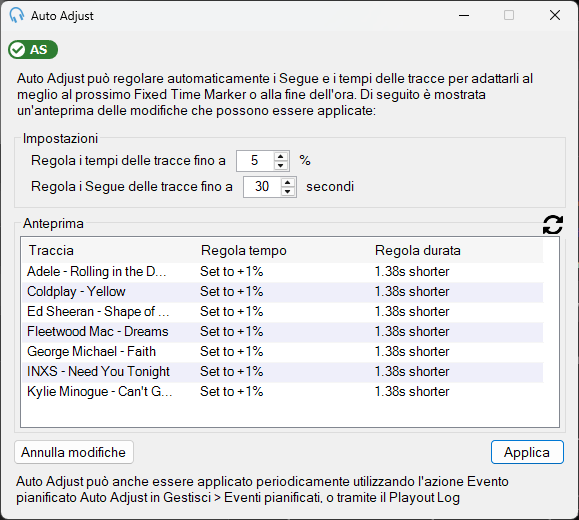Click the Segue seconds field showing 30
The width and height of the screenshot is (579, 520).
(262, 187)
